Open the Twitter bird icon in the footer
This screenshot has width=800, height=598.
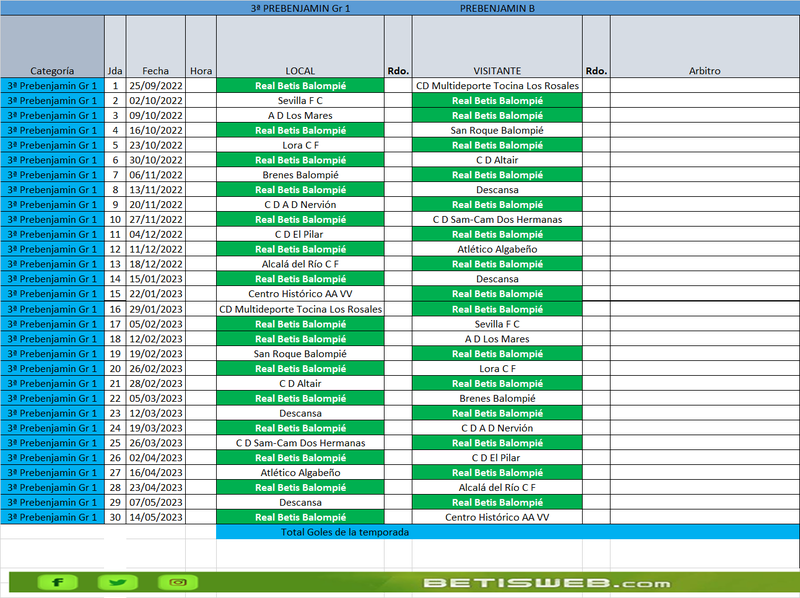[117, 582]
